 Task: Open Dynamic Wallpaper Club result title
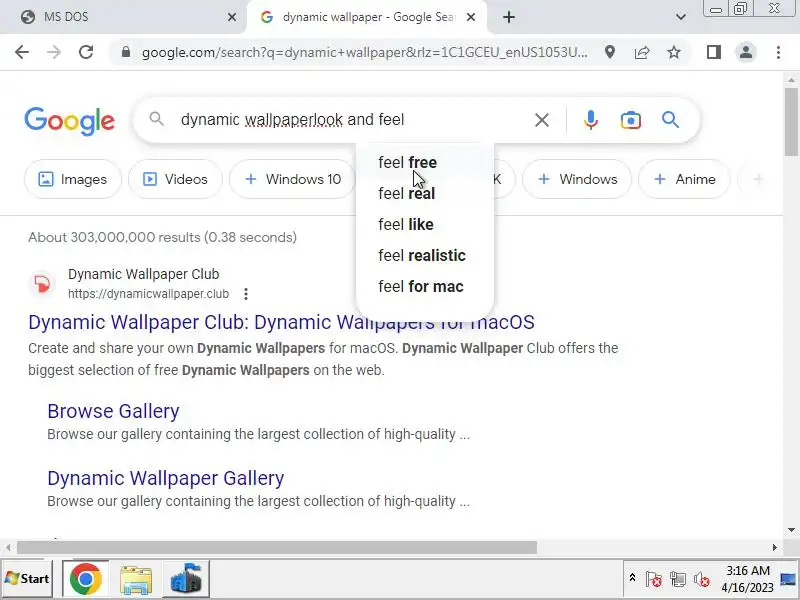[281, 322]
